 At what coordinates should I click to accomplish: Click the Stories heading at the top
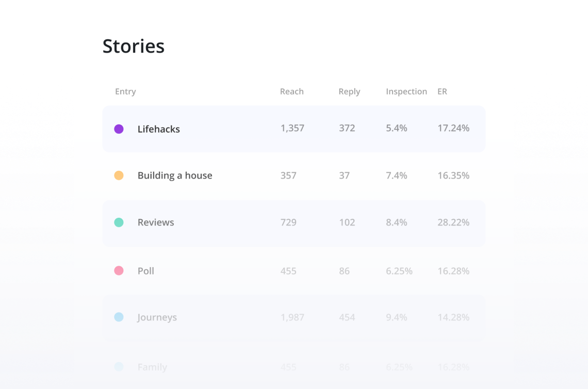tap(133, 46)
